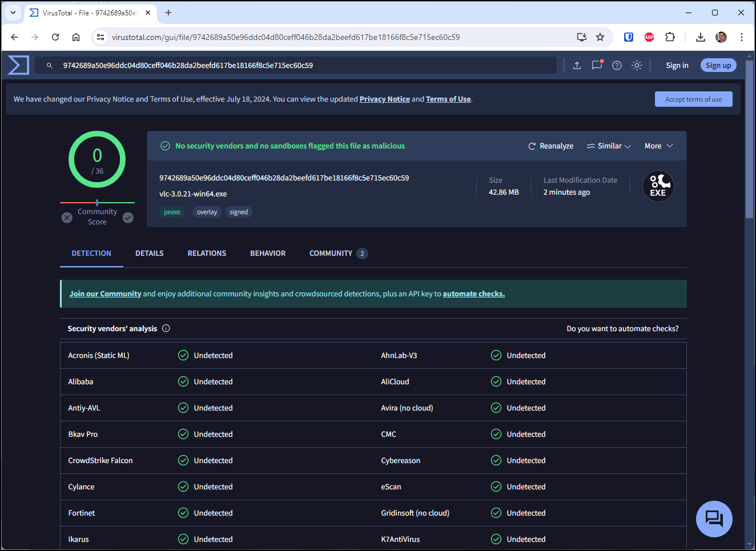Click the search magnifier icon in VirusTotal bar
The height and width of the screenshot is (551, 756).
pyautogui.click(x=50, y=66)
